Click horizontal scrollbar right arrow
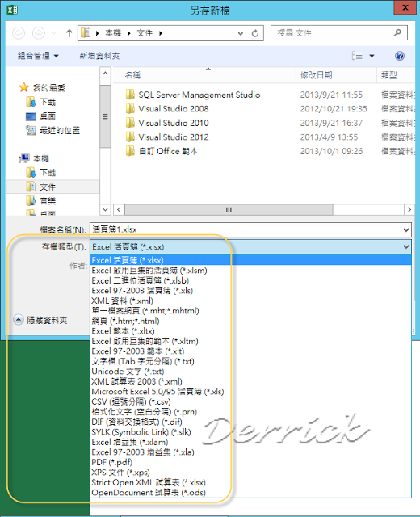Image resolution: width=420 pixels, height=517 pixels. [x=409, y=210]
